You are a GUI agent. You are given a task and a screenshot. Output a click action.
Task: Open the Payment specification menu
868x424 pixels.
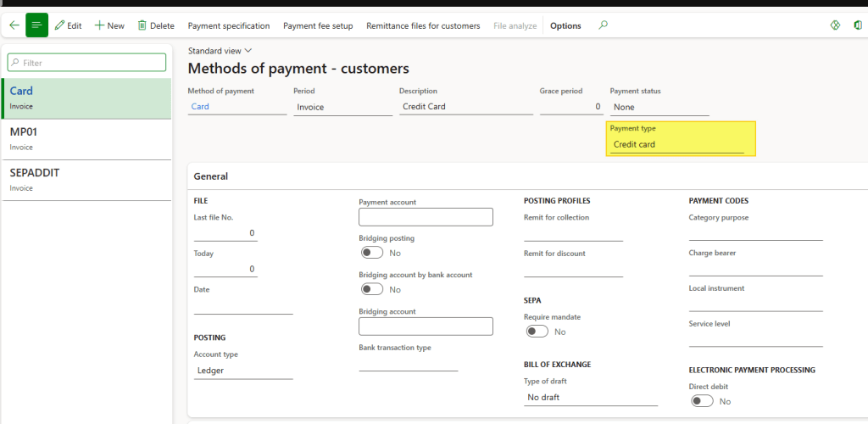tap(229, 25)
